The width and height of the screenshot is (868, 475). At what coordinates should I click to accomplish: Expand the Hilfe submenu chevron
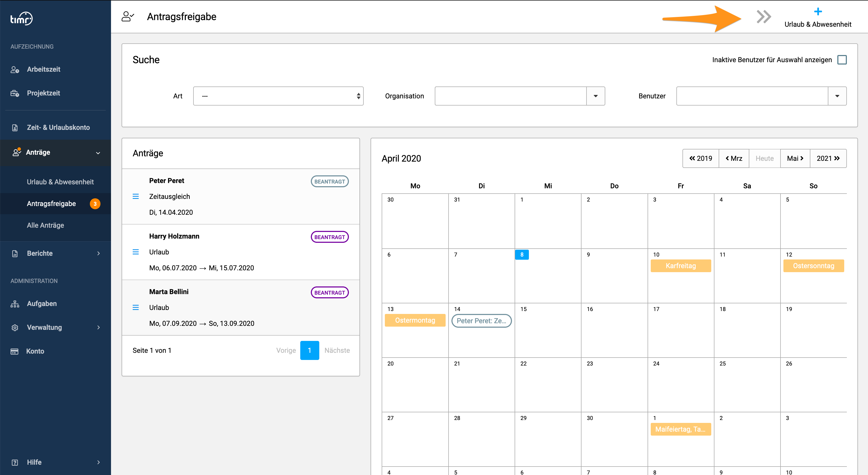click(x=98, y=462)
